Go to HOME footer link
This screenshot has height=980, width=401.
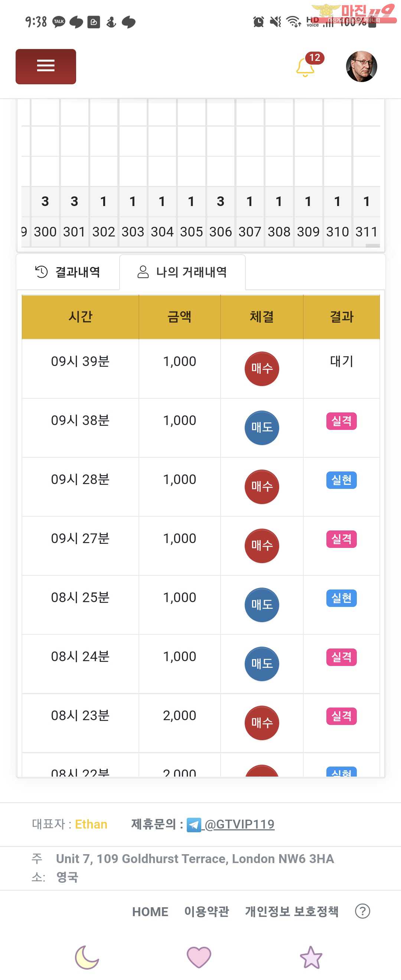tap(150, 912)
